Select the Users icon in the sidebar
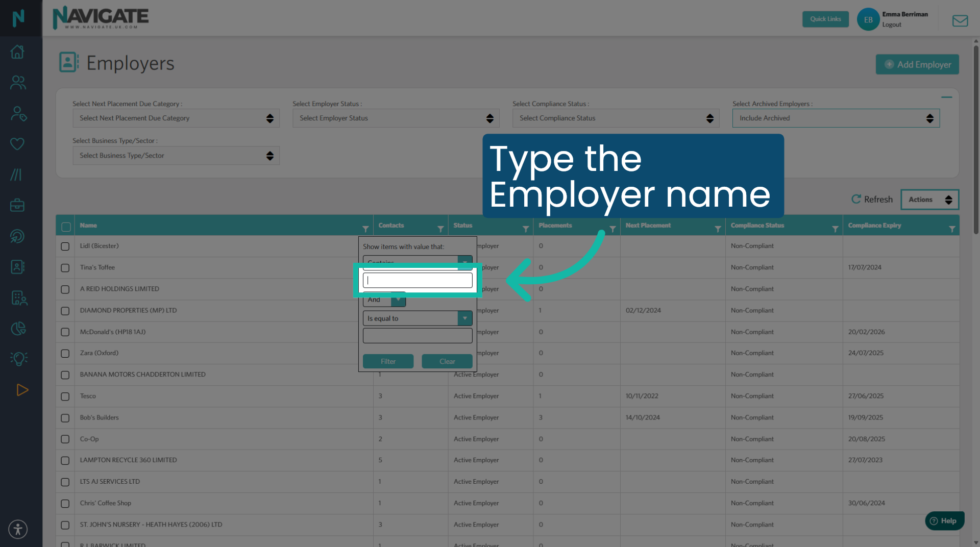 (x=17, y=82)
